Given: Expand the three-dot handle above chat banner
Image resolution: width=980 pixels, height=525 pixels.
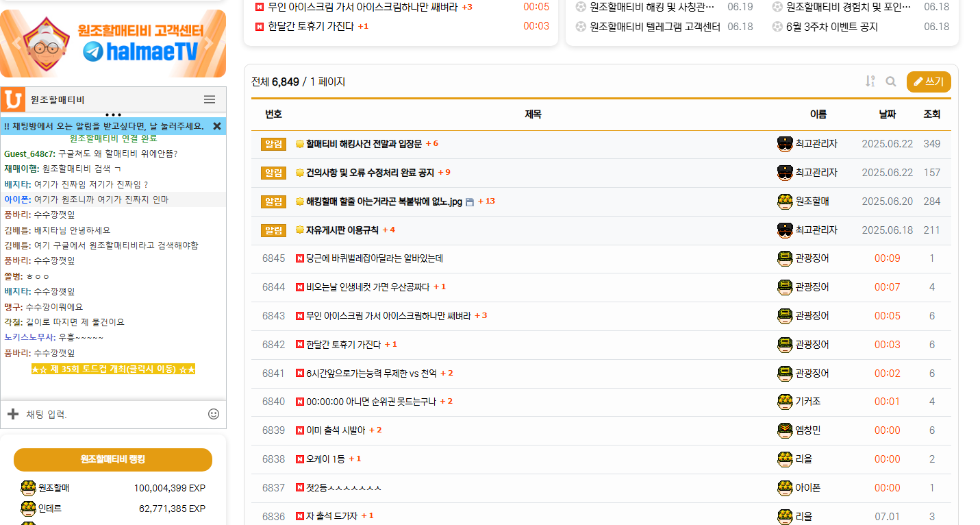Looking at the screenshot, I should coord(113,114).
